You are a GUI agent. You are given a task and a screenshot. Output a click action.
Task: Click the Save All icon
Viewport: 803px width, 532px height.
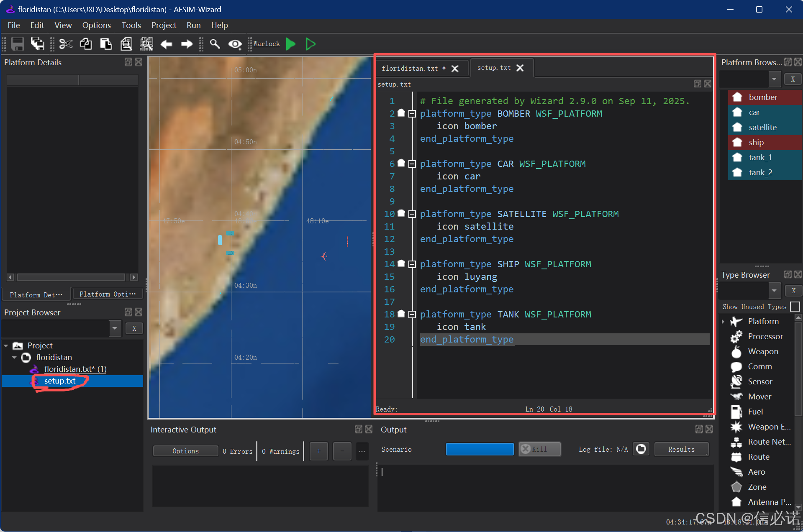pos(37,44)
